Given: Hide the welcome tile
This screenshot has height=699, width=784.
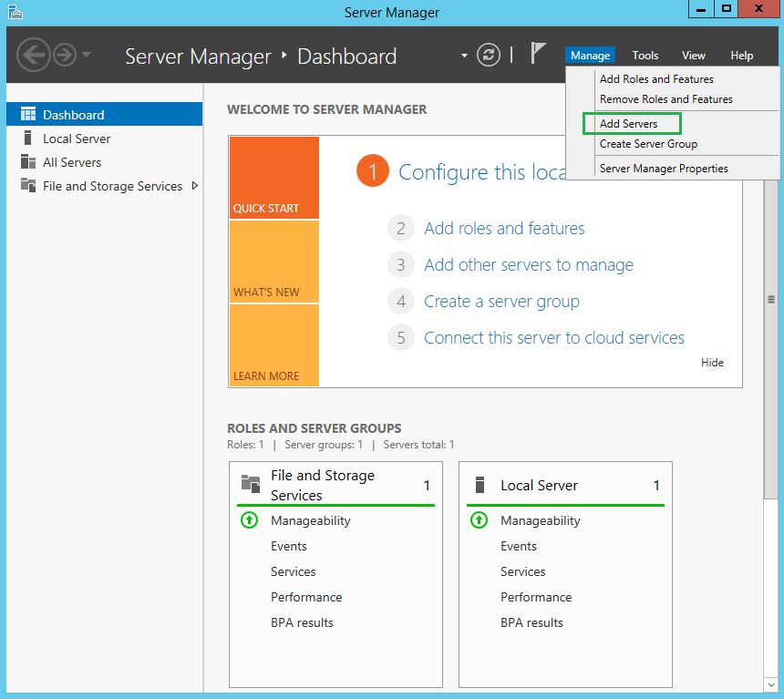Looking at the screenshot, I should (x=712, y=363).
